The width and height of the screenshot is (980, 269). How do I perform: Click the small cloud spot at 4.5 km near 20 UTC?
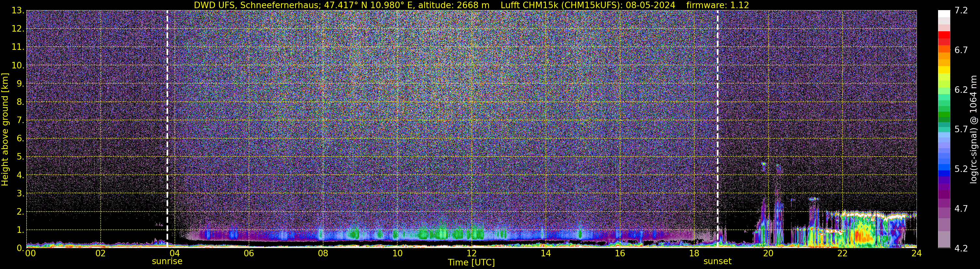coord(763,164)
